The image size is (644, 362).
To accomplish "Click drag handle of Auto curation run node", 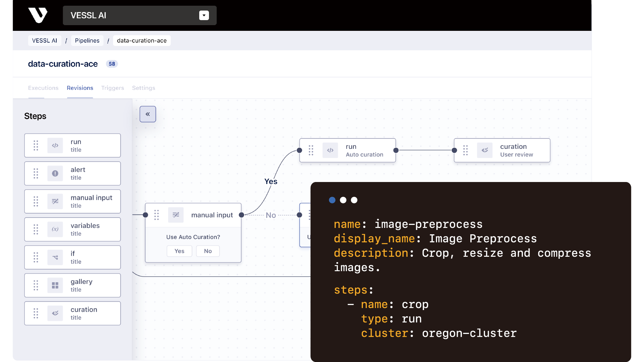I will coord(311,150).
